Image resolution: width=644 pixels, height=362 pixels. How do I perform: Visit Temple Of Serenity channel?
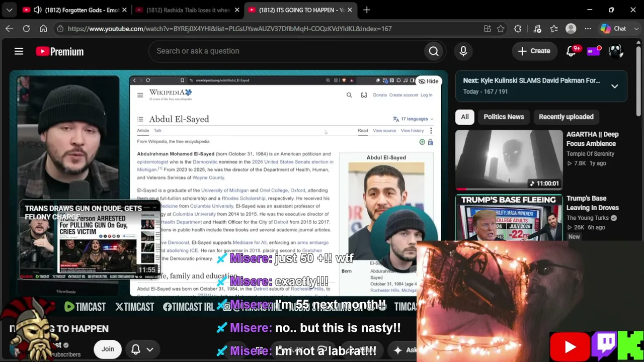pos(590,154)
